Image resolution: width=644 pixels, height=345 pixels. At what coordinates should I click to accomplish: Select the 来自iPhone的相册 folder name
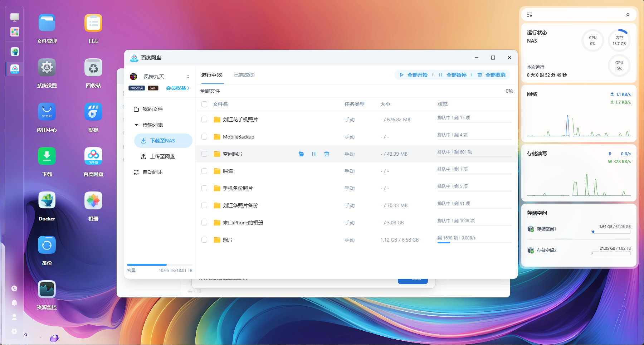(x=243, y=223)
